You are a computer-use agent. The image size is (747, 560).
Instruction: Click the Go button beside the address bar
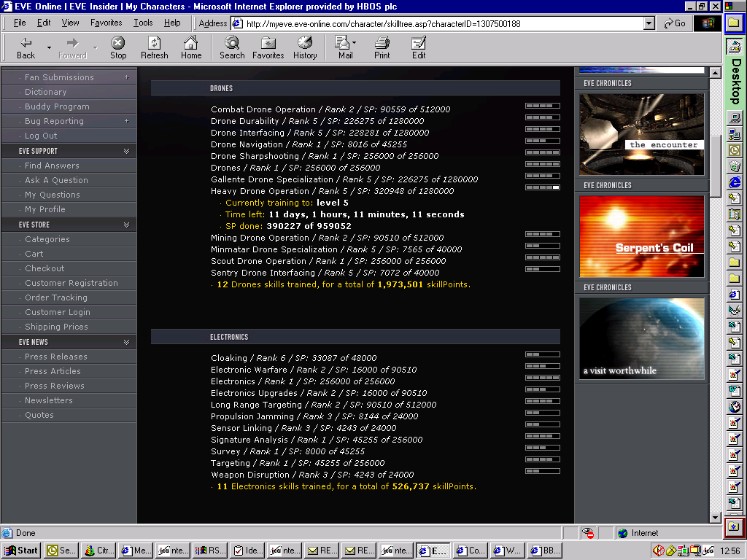(675, 23)
